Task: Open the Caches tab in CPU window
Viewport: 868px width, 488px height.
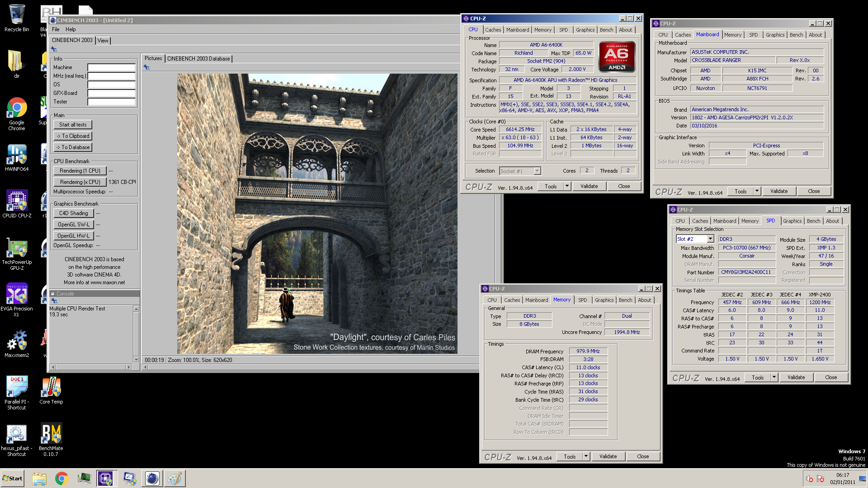Action: [493, 30]
